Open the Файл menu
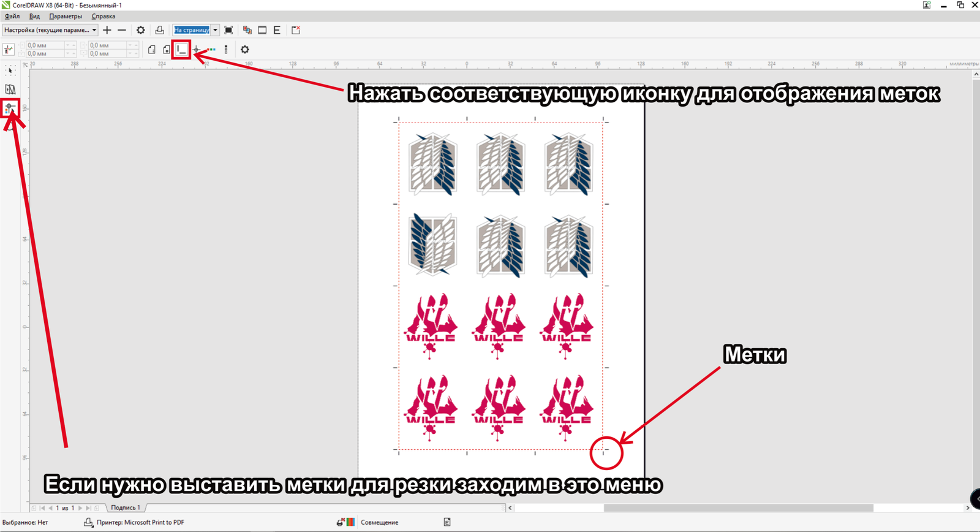This screenshot has width=980, height=532. click(12, 17)
